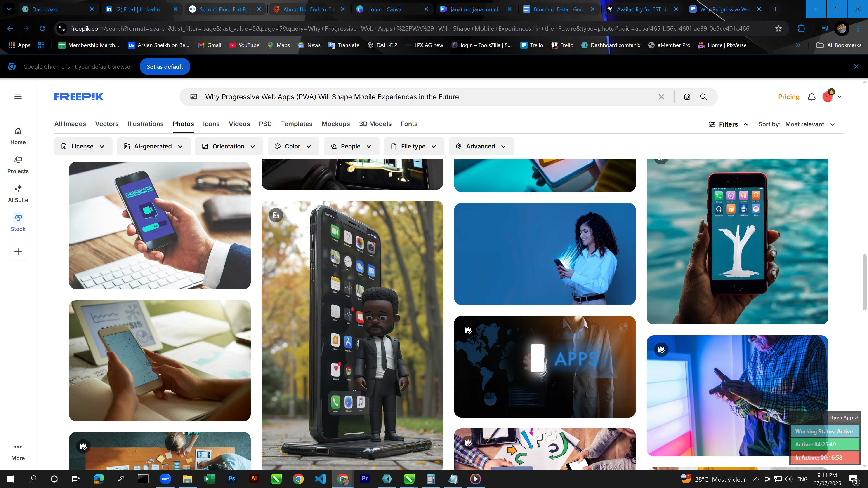
Task: Click the Windows Start button
Action: (x=11, y=479)
